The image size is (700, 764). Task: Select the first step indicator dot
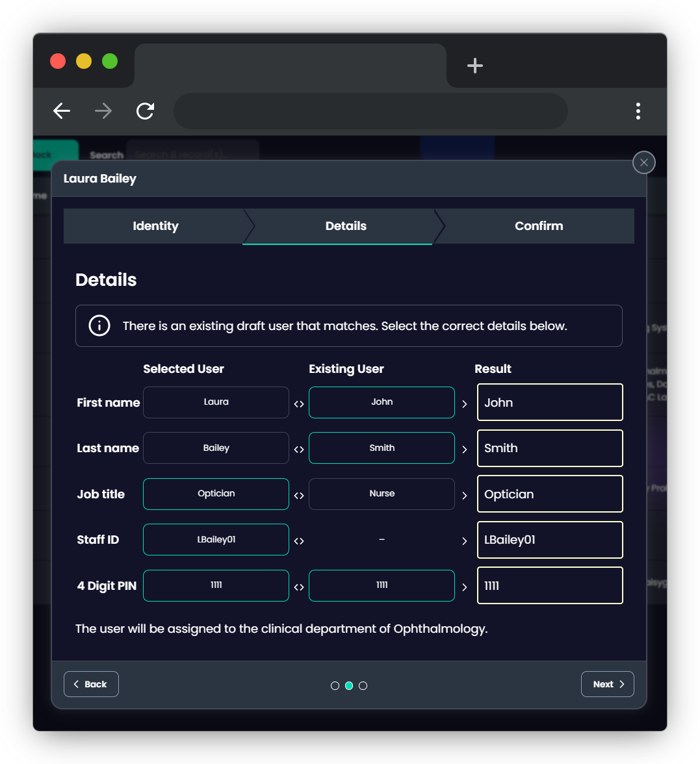click(x=335, y=685)
